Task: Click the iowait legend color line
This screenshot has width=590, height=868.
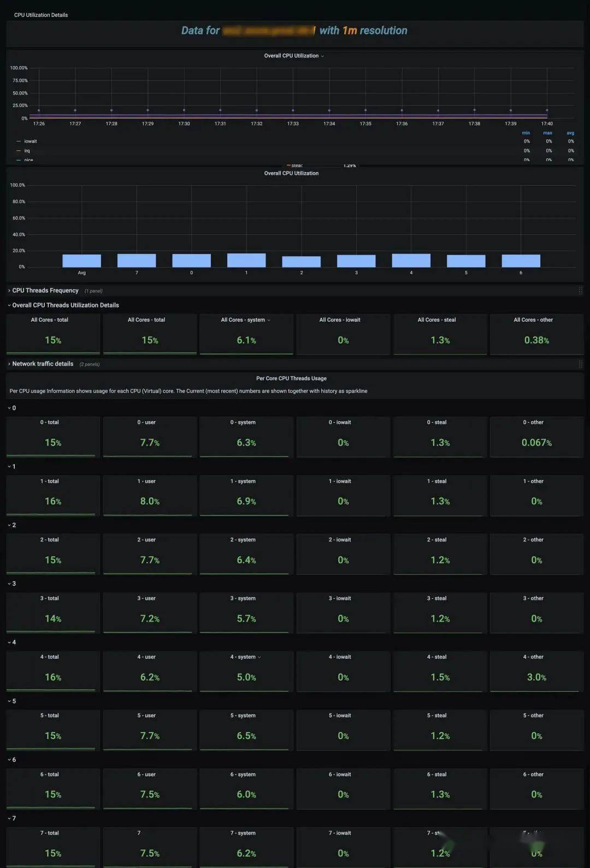Action: pos(19,141)
